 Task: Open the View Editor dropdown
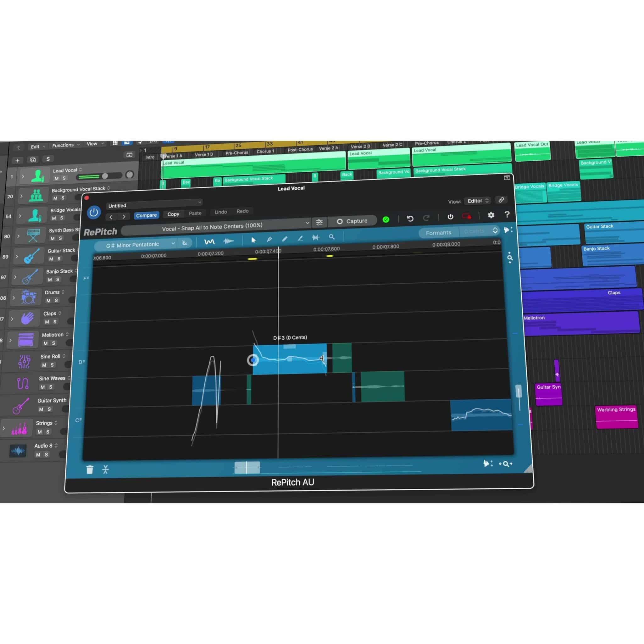[x=478, y=201]
